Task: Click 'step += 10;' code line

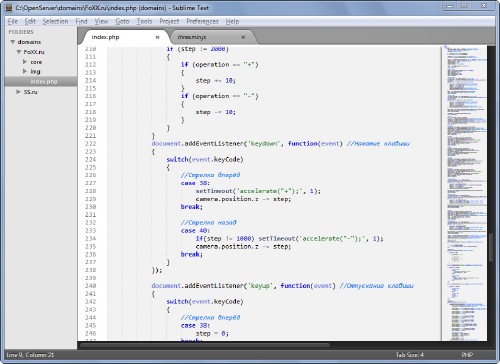Action: pos(216,81)
